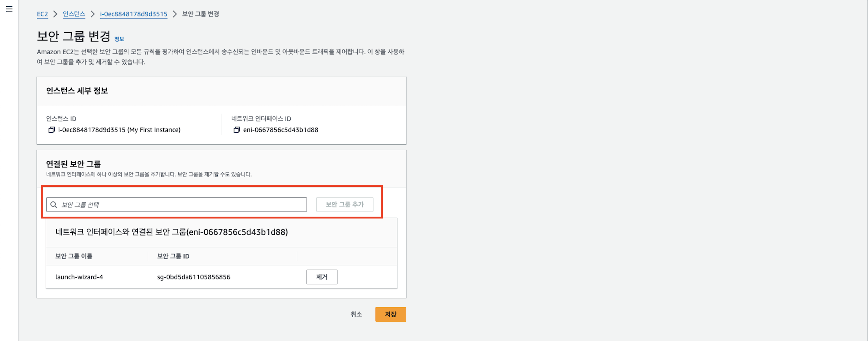Viewport: 868px width, 341px height.
Task: Click the magnifier icon in security group search
Action: pyautogui.click(x=53, y=205)
